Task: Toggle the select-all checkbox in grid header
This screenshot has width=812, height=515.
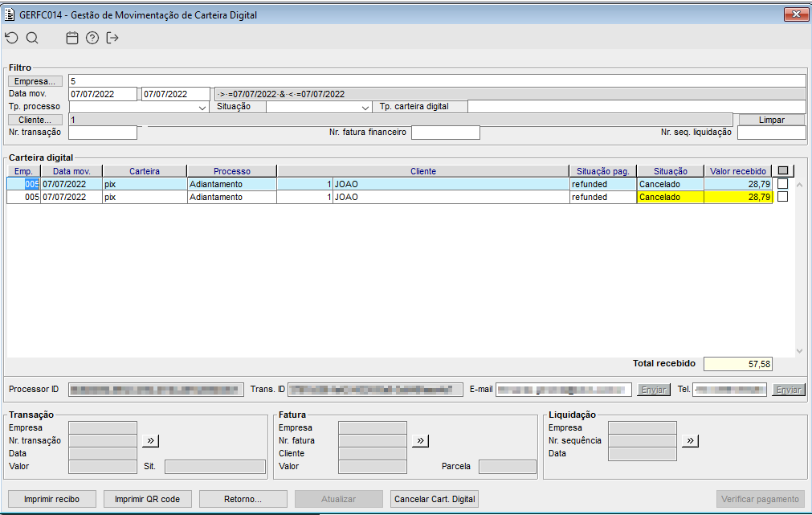Action: click(783, 171)
